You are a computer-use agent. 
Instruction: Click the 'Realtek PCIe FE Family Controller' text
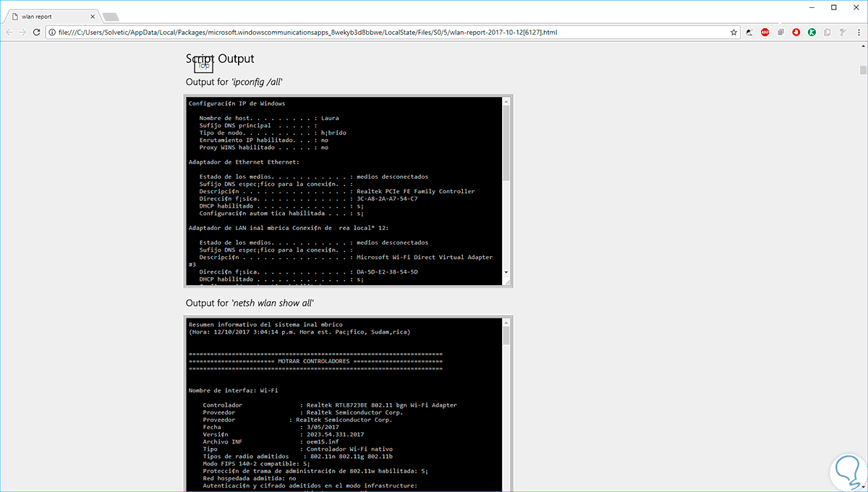click(415, 191)
